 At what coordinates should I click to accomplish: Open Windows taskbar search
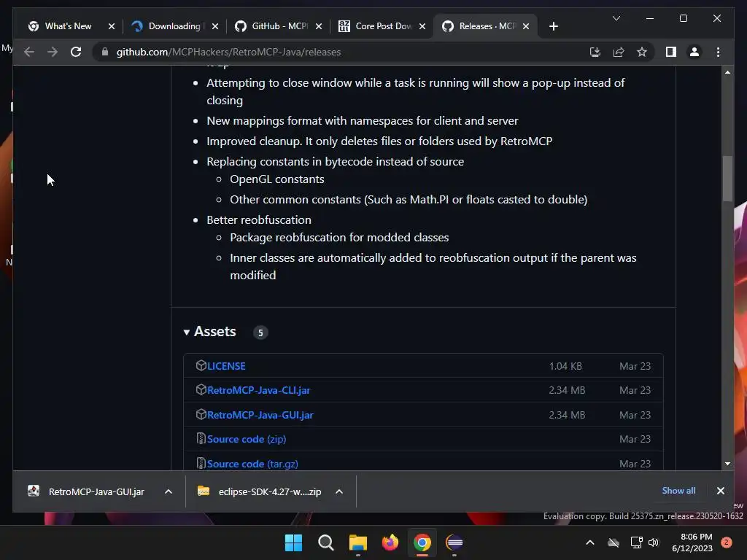(326, 542)
